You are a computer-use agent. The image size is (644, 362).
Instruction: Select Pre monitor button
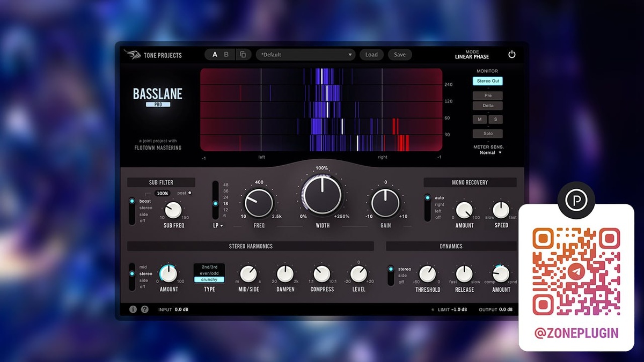pos(488,95)
